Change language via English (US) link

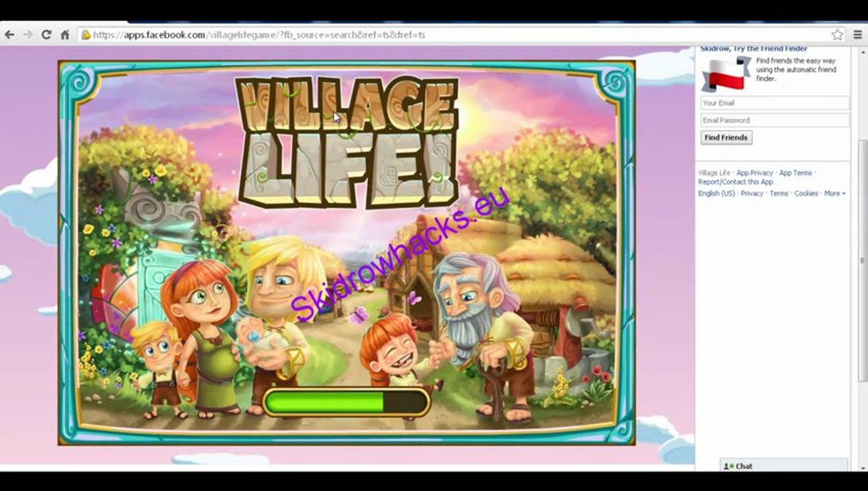pos(716,194)
